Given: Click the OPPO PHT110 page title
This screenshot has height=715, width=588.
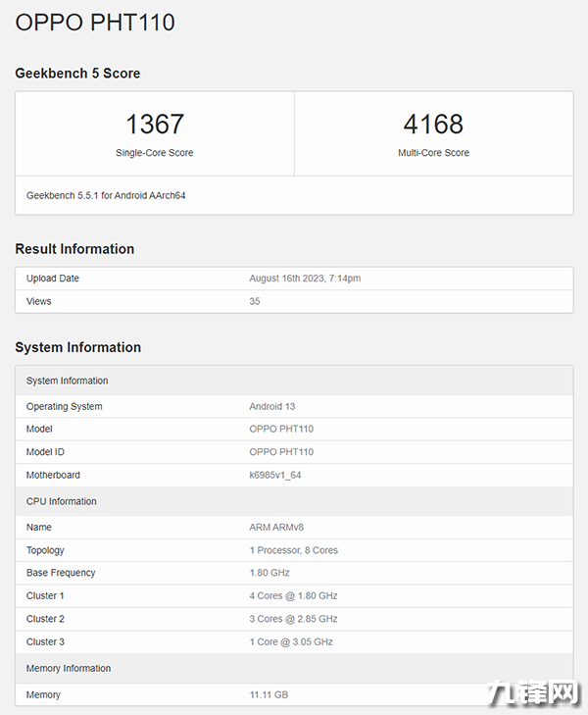Looking at the screenshot, I should point(95,23).
